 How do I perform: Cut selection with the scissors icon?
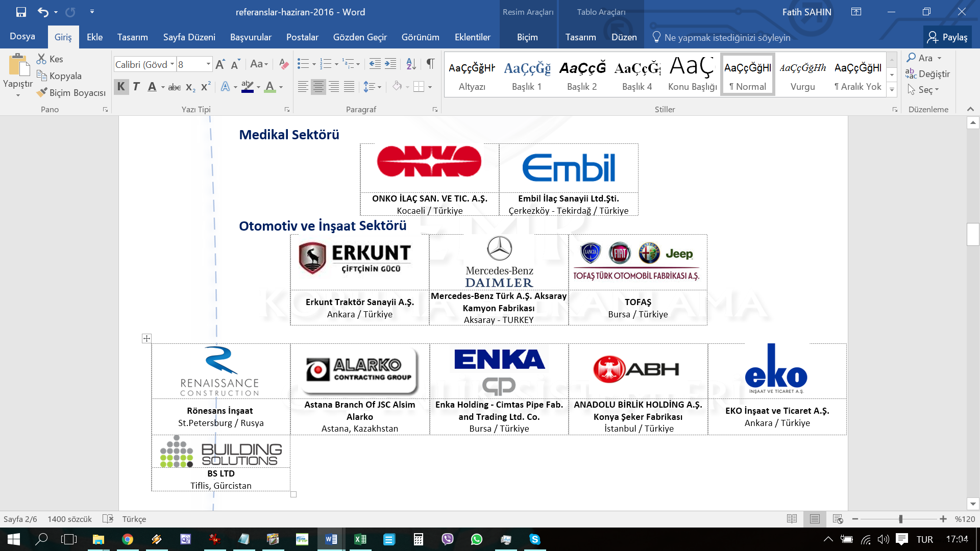tap(41, 59)
